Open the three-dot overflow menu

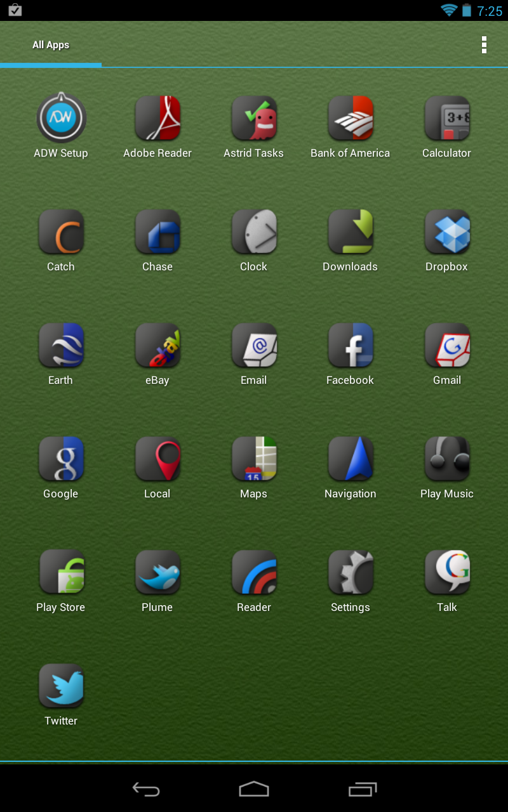(484, 45)
